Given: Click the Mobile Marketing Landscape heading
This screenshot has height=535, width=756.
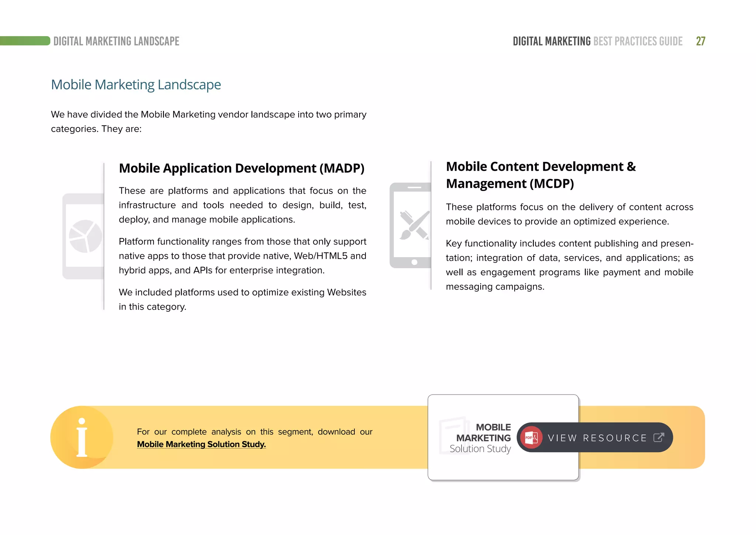Looking at the screenshot, I should click(136, 85).
